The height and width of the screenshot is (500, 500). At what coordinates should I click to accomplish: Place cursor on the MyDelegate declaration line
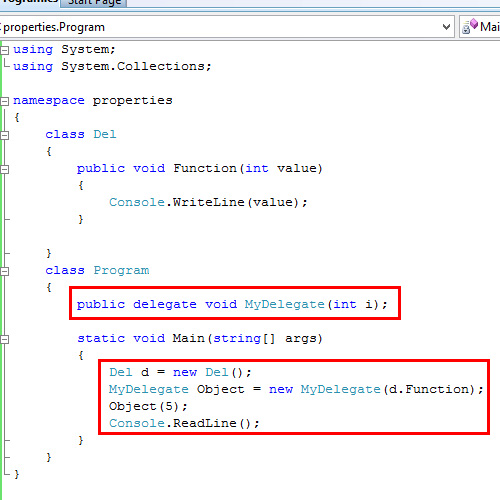(x=232, y=304)
